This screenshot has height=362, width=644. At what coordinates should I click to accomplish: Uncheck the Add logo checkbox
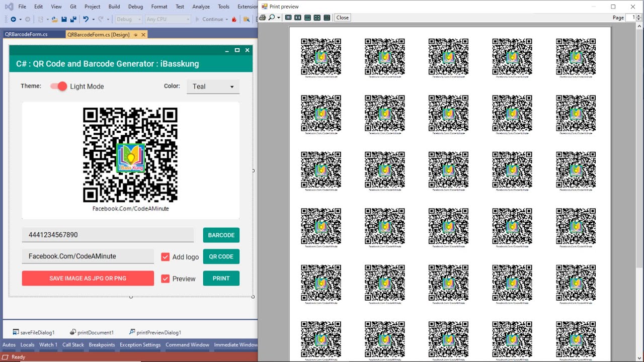[x=165, y=257]
